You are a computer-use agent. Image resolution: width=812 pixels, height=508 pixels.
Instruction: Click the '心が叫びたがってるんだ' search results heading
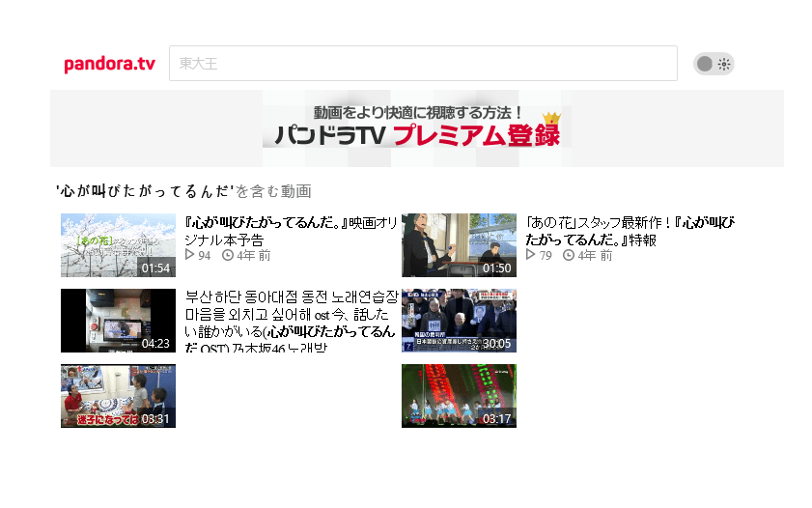(183, 191)
